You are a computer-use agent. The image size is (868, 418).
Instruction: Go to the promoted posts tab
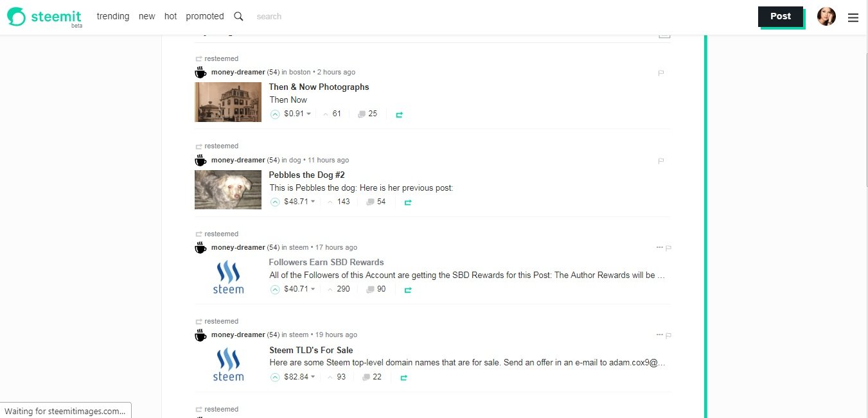205,16
